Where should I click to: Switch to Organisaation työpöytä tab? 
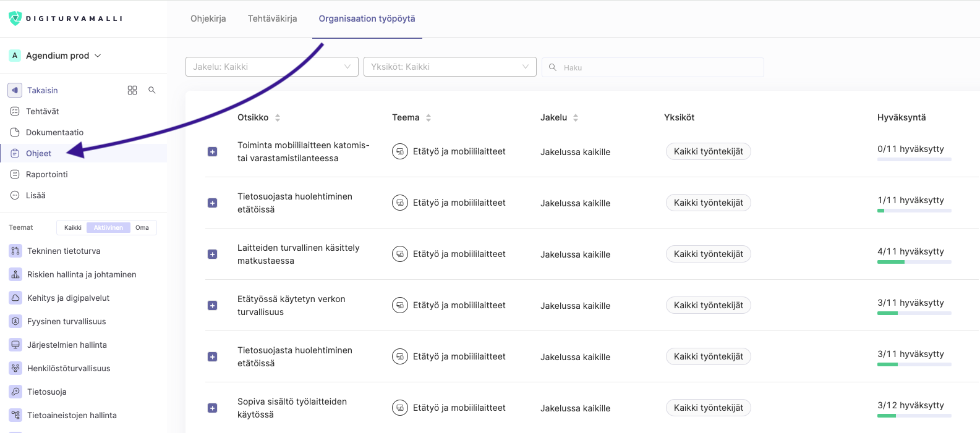pyautogui.click(x=367, y=19)
